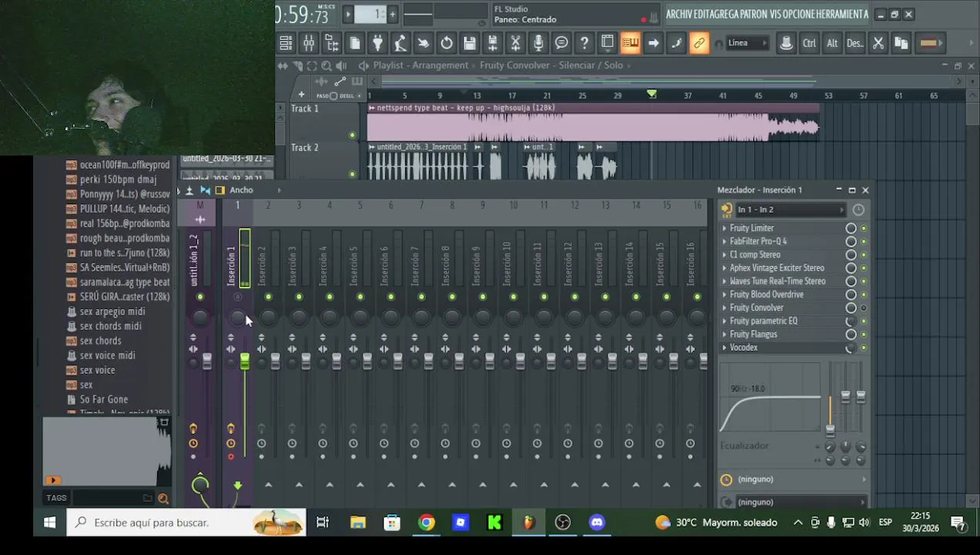Click the browser search magnifier icon

[163, 499]
